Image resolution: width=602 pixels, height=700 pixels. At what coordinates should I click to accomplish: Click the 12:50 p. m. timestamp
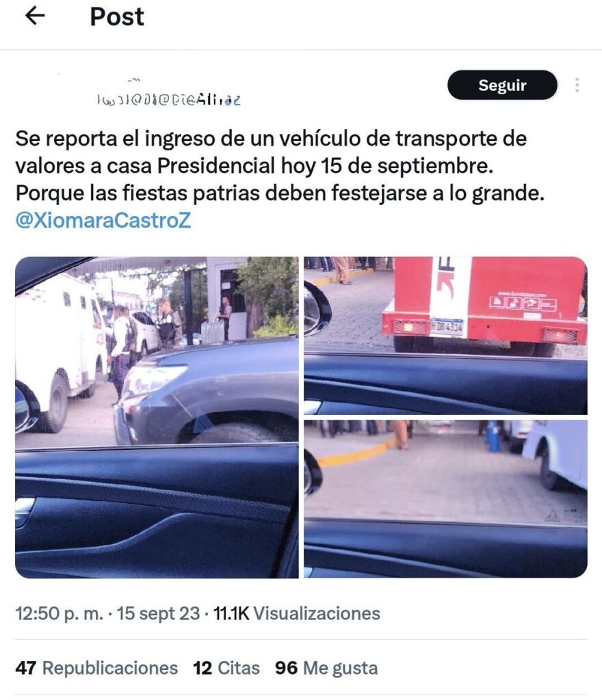[60, 613]
